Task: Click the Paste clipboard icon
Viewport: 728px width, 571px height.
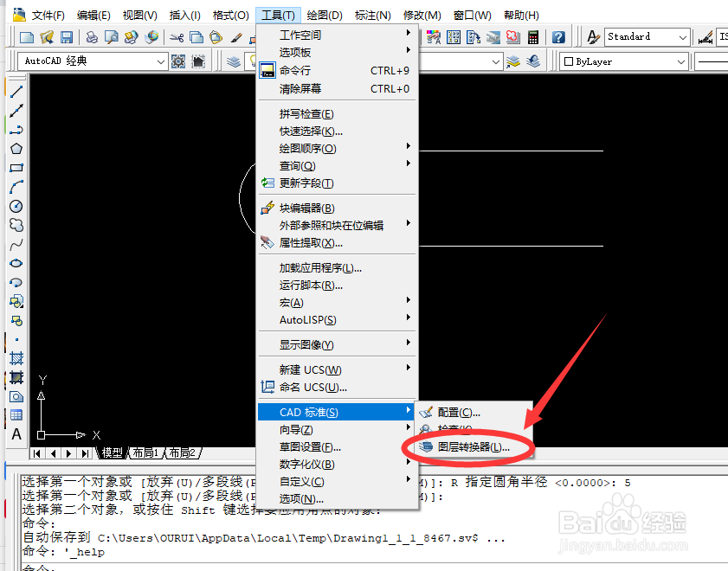Action: (x=216, y=37)
